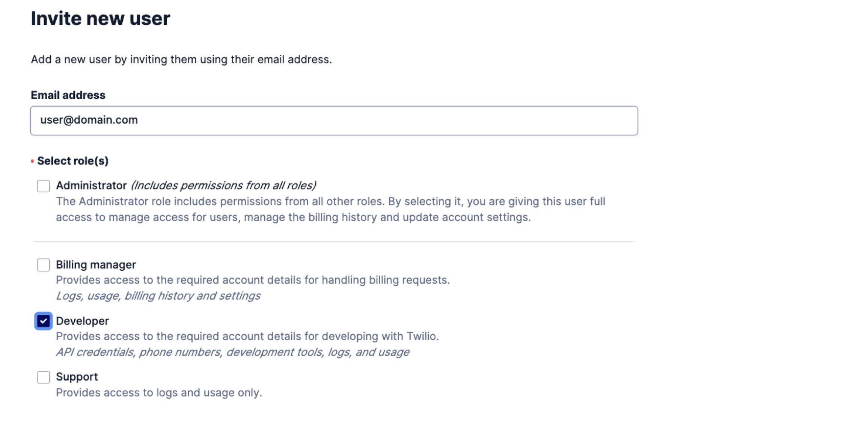Click the Administrator role description paragraph
Viewport: 868px width, 421px height.
[330, 209]
